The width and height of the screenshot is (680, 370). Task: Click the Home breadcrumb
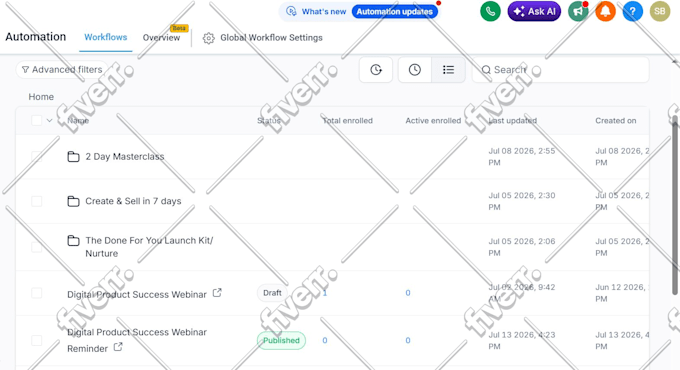(x=41, y=97)
